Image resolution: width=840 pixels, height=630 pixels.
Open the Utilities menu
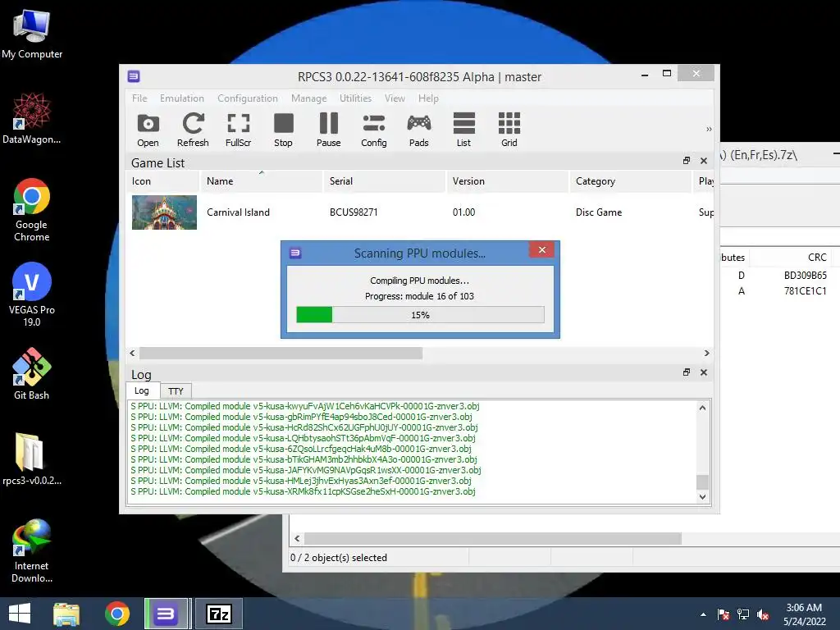tap(355, 98)
